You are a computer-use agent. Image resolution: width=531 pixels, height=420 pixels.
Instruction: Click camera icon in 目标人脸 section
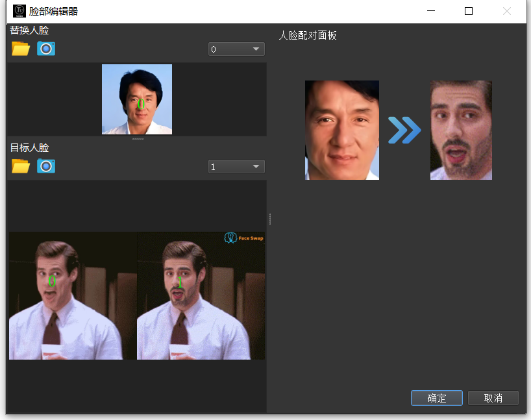[x=46, y=166]
